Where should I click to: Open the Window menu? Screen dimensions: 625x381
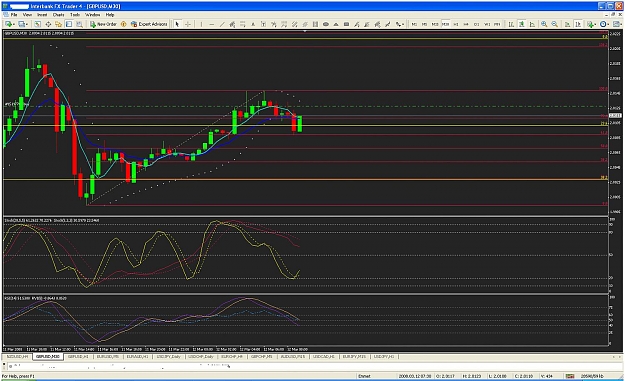(x=92, y=15)
